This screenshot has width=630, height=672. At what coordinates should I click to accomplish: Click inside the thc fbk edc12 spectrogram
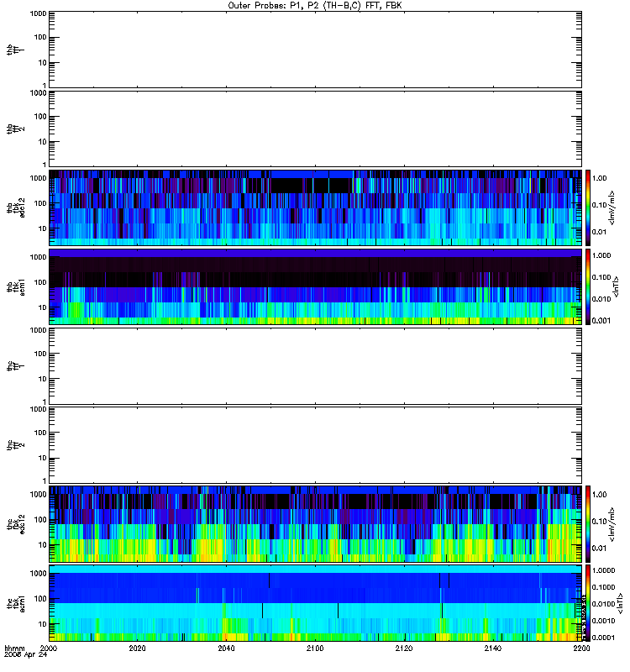[x=315, y=523]
